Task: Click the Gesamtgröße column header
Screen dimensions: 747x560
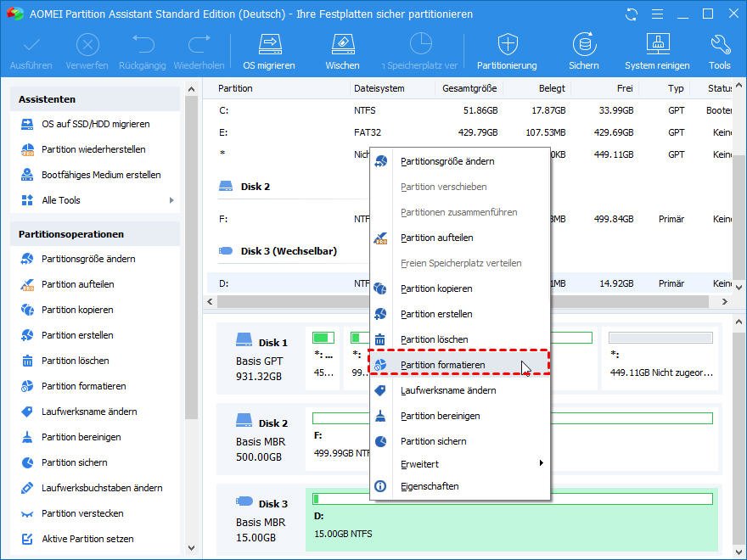Action: click(469, 88)
